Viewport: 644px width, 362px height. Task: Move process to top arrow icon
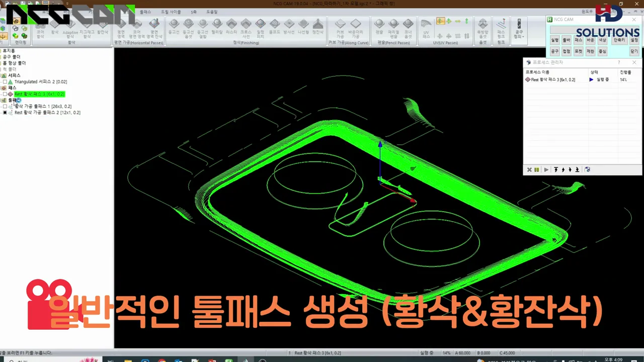click(x=556, y=169)
